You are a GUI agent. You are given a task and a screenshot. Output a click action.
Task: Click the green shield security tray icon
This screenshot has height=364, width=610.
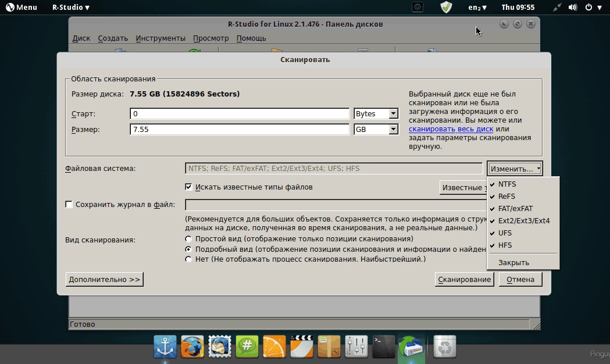click(x=446, y=7)
